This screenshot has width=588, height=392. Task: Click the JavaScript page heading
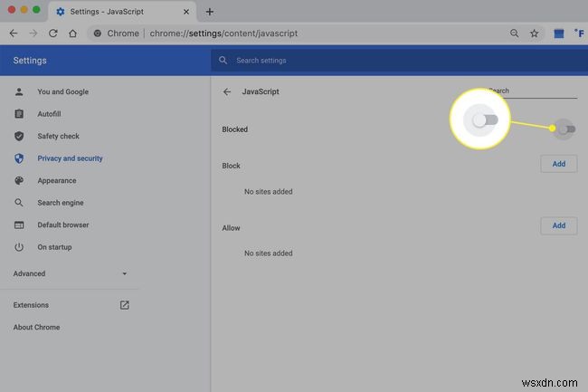coord(261,91)
